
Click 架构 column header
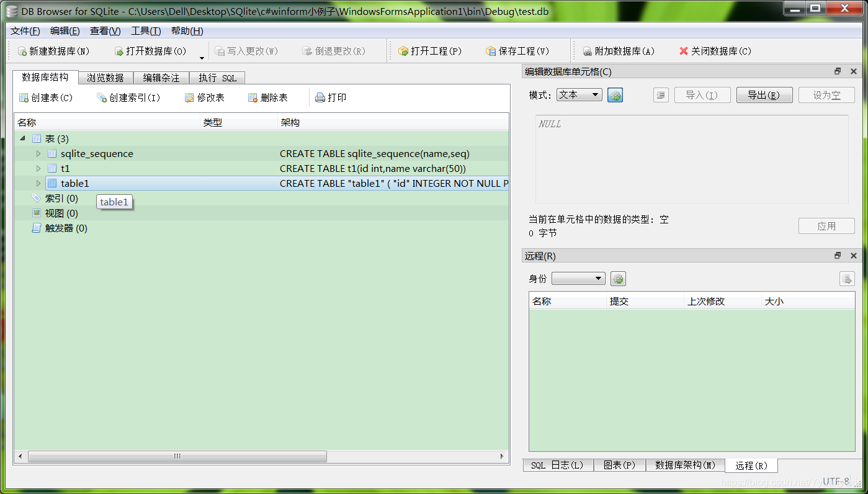pyautogui.click(x=393, y=122)
